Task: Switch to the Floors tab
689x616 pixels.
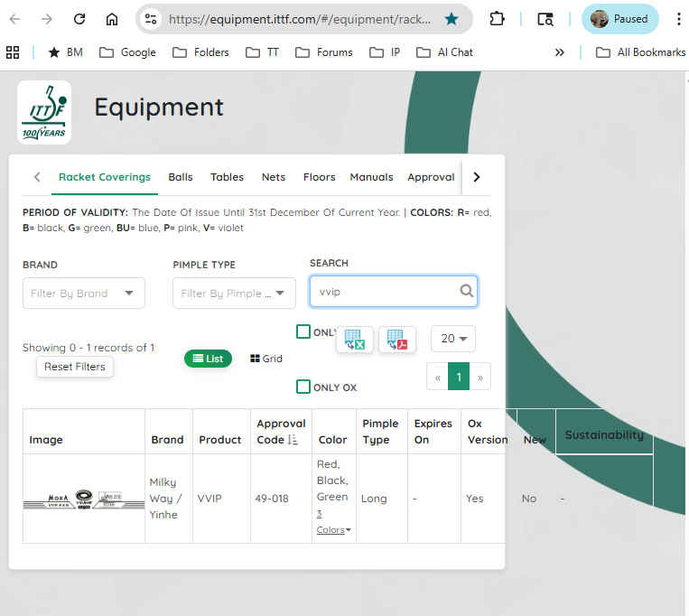Action: tap(320, 177)
